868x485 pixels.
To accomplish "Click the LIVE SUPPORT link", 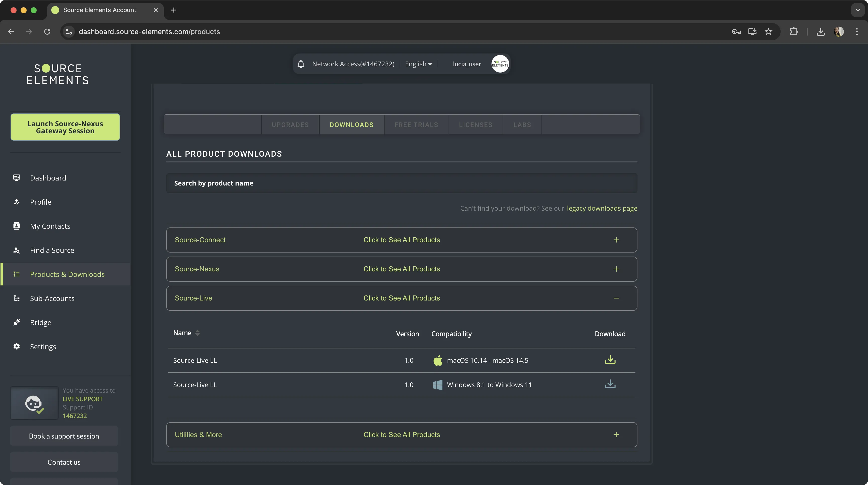I will point(83,399).
